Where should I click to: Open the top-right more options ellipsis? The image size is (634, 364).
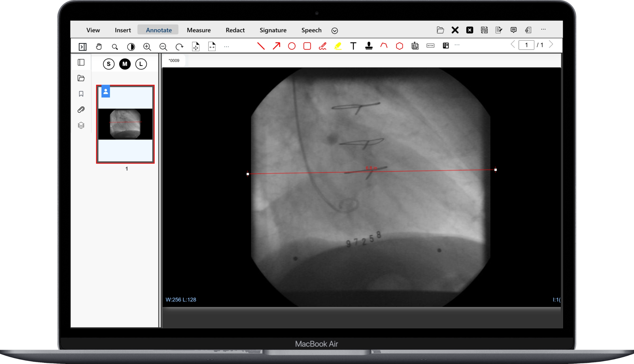tap(543, 29)
